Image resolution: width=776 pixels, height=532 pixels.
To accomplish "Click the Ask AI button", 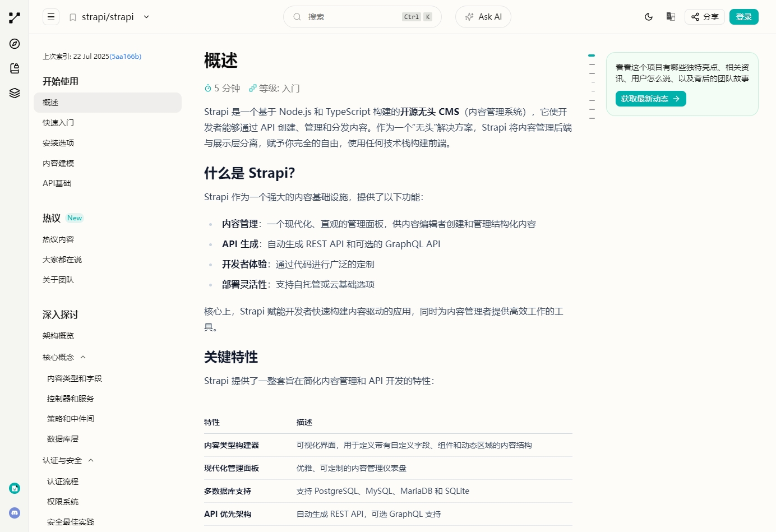I will coord(483,17).
